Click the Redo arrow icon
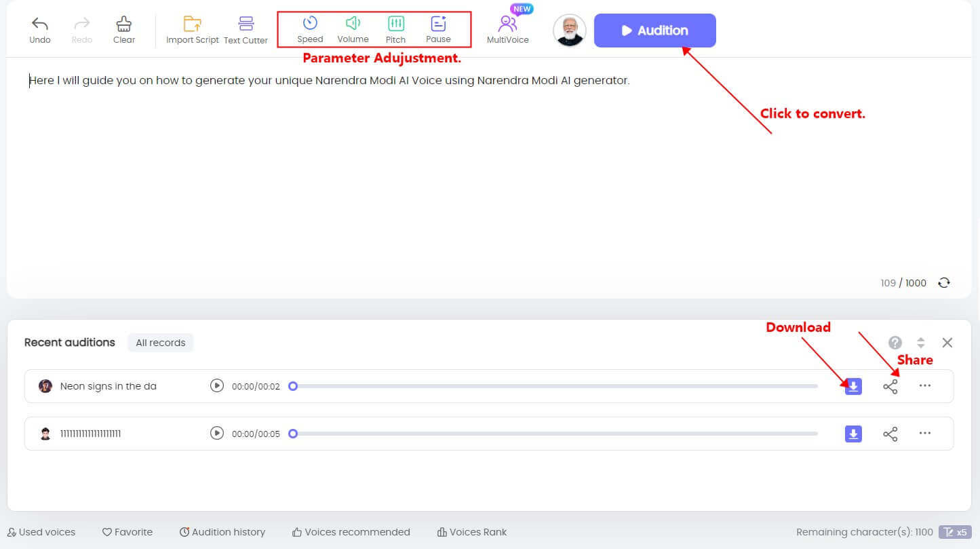980x549 pixels. (82, 24)
